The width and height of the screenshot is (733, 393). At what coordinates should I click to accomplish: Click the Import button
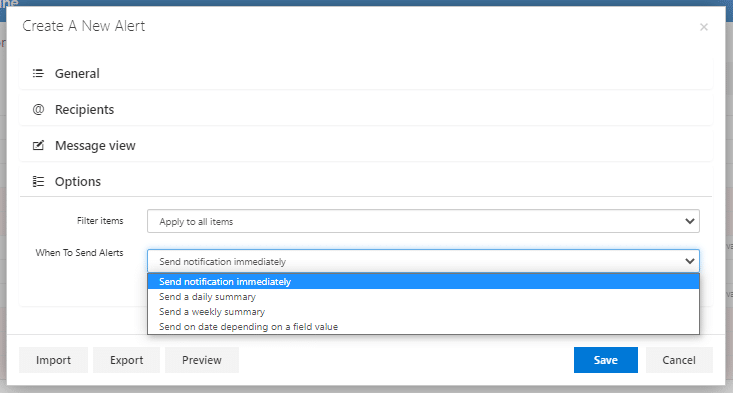(53, 360)
